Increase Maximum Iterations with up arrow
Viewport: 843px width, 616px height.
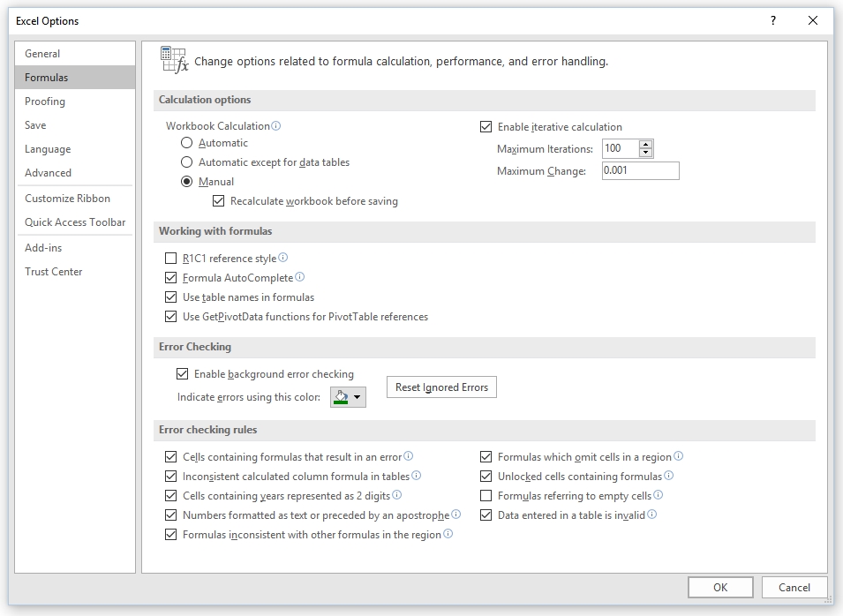tap(645, 145)
